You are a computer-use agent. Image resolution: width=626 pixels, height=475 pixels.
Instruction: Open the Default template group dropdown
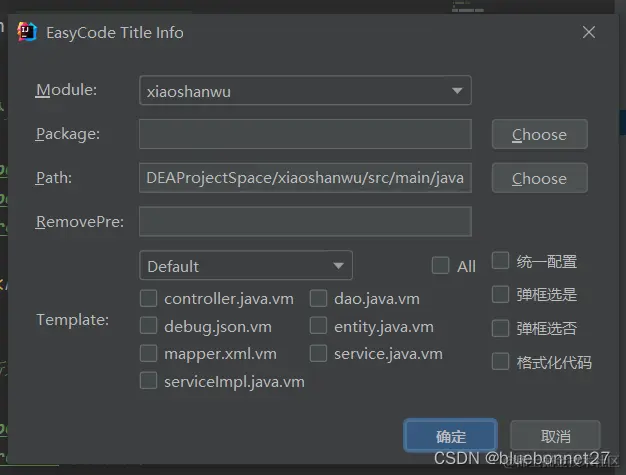pos(246,265)
